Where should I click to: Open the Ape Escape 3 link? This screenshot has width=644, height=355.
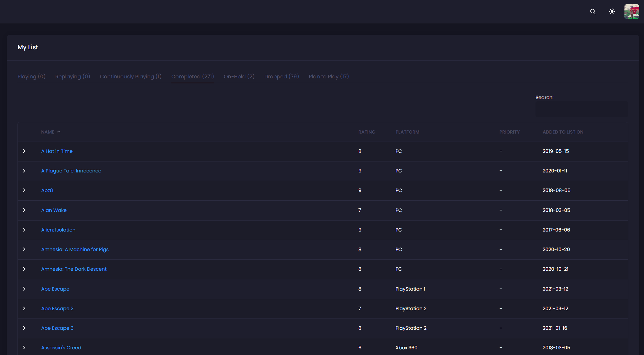57,328
